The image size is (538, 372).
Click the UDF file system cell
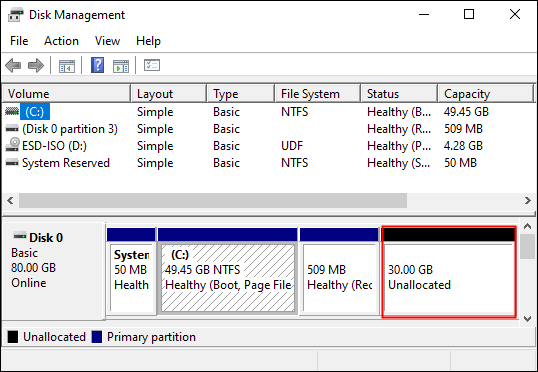(292, 146)
